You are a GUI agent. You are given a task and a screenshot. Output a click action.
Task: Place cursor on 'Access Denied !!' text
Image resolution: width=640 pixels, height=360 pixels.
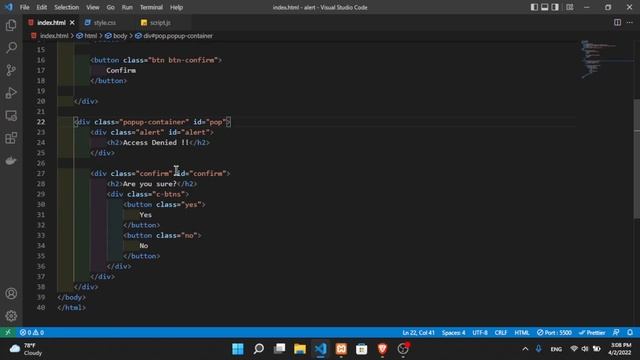click(156, 142)
